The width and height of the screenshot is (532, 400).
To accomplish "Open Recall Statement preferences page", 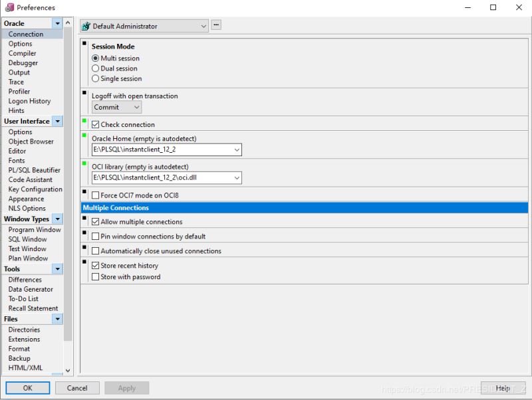I will point(33,308).
